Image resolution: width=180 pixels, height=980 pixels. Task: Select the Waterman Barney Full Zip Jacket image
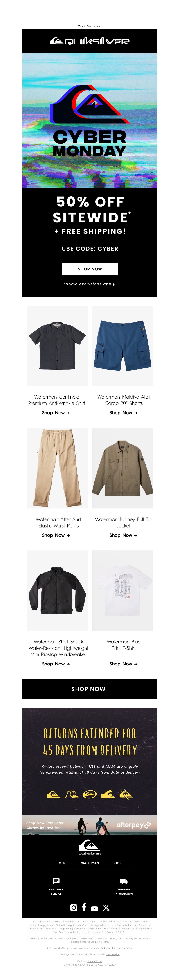click(x=123, y=468)
